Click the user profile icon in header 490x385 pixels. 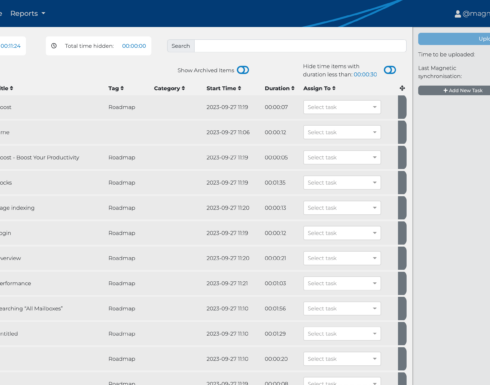point(458,14)
